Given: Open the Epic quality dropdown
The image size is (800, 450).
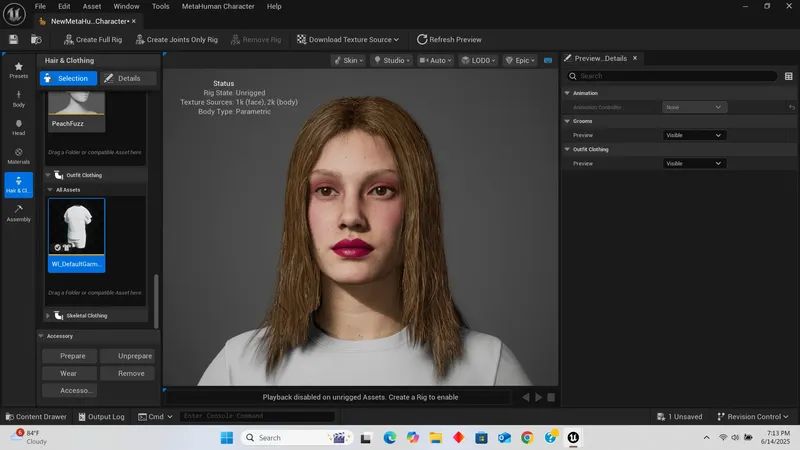Looking at the screenshot, I should [x=520, y=60].
